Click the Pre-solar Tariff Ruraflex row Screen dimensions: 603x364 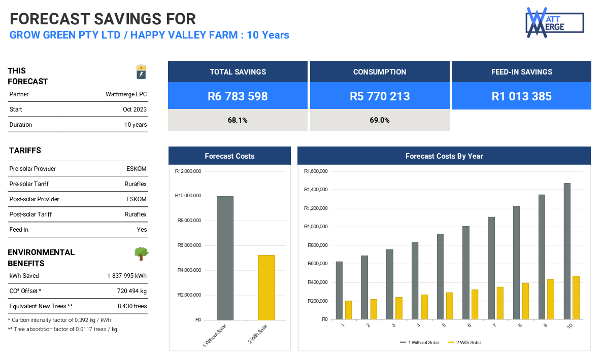tap(78, 184)
